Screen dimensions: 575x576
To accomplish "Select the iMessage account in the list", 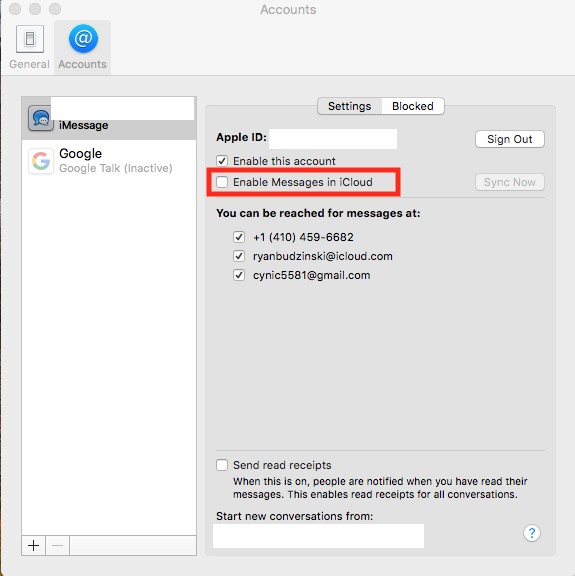I will pos(109,118).
